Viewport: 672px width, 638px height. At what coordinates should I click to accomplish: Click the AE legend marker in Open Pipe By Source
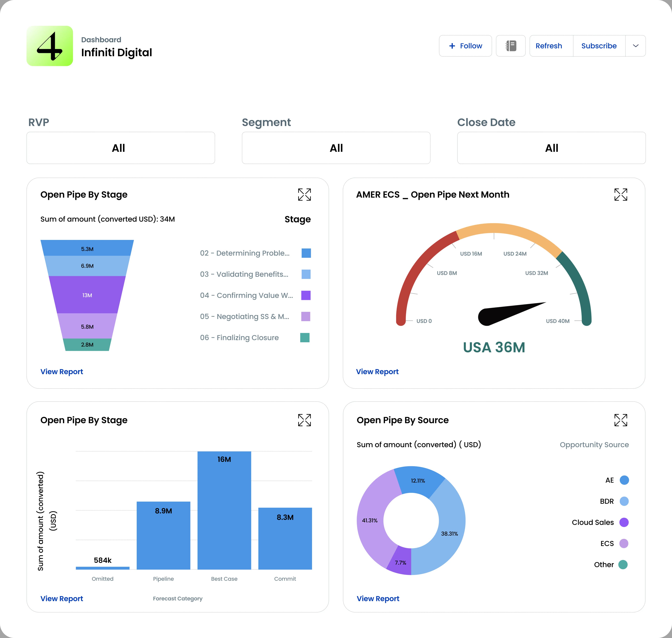coord(624,480)
